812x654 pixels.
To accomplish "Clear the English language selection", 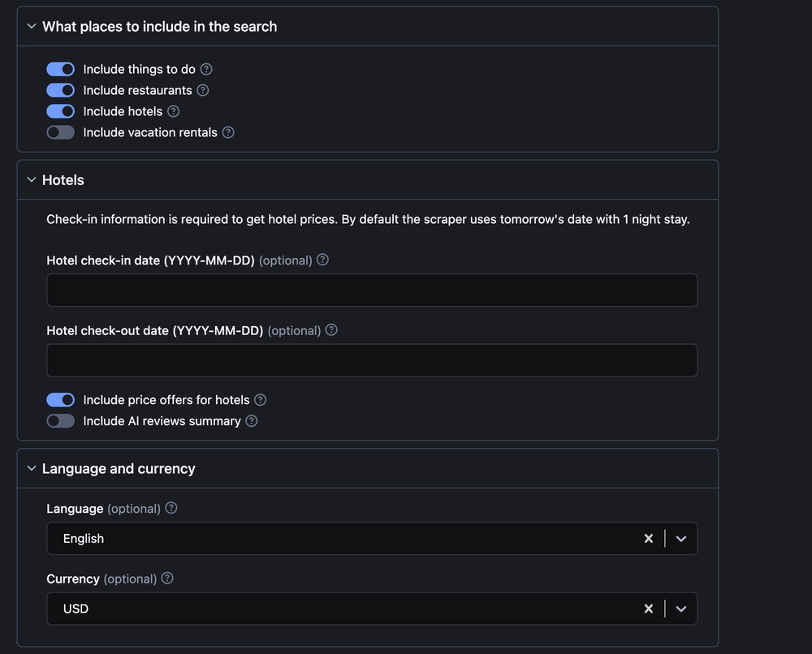I will tap(649, 539).
